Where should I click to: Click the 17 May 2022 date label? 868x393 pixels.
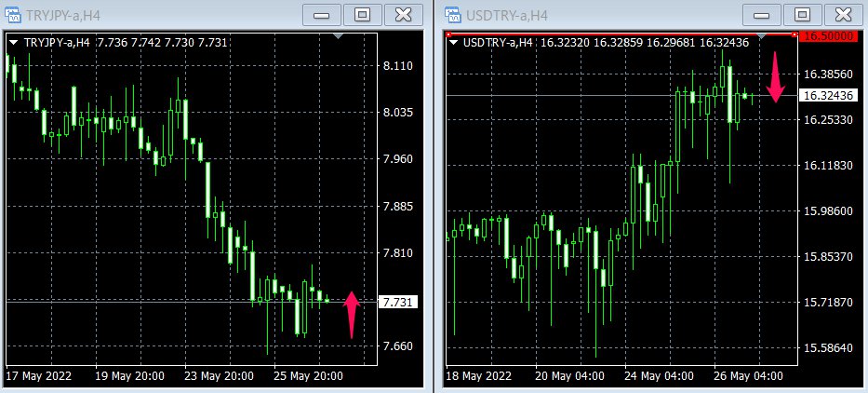coord(38,376)
